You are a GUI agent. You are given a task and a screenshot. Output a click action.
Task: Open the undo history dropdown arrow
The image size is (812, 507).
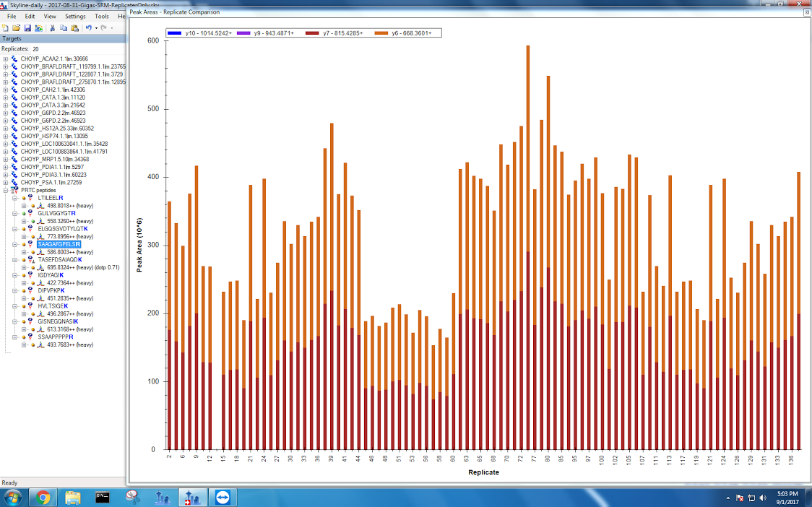[x=96, y=28]
